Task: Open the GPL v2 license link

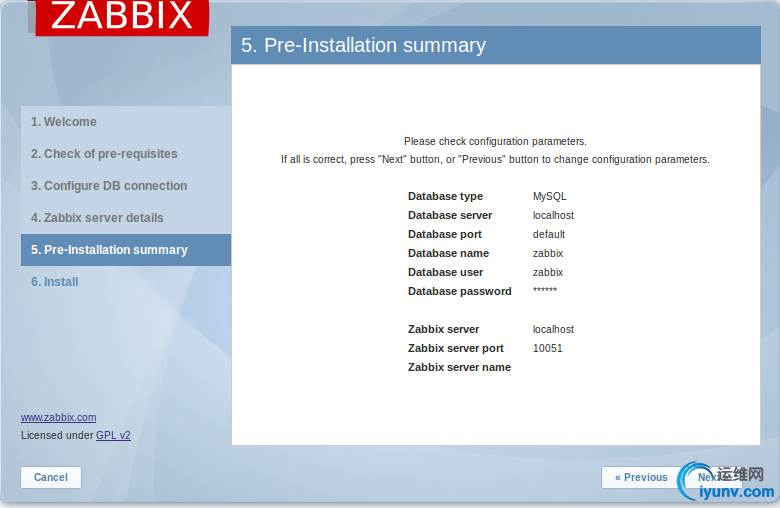Action: pos(113,435)
